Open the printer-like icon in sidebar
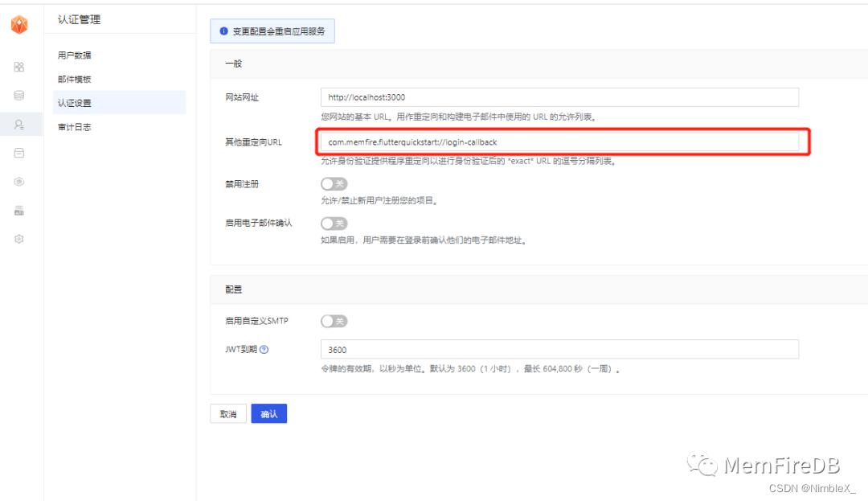 pyautogui.click(x=18, y=211)
